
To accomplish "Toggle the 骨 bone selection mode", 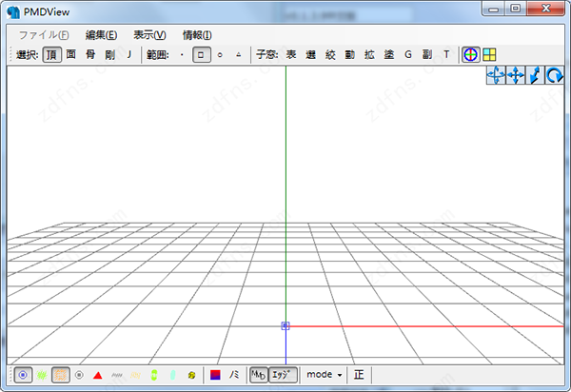I will (x=90, y=54).
